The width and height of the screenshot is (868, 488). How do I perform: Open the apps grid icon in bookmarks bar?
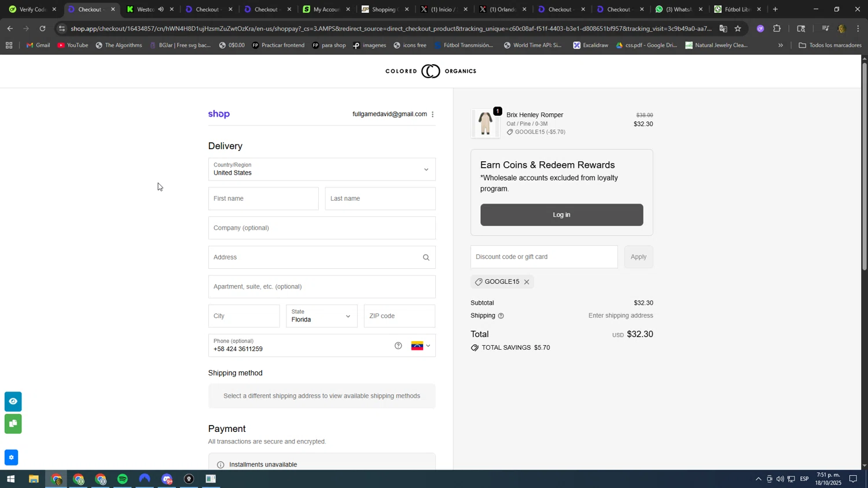click(9, 45)
